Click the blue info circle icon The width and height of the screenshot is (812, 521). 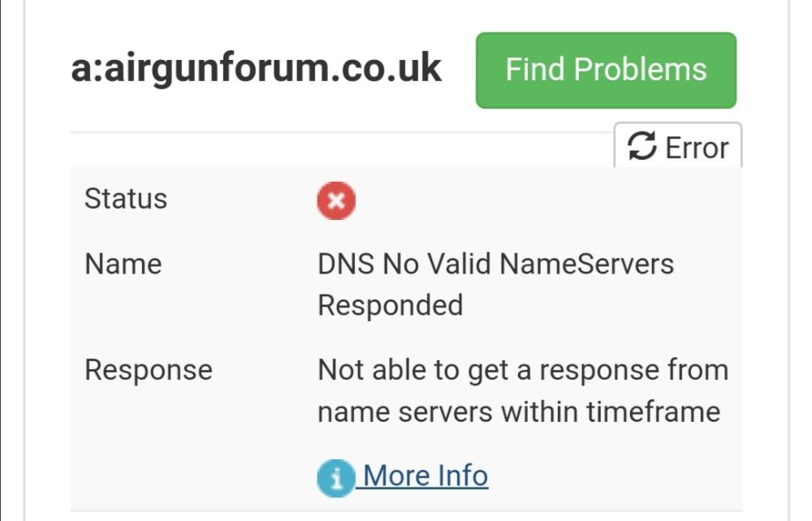[336, 479]
